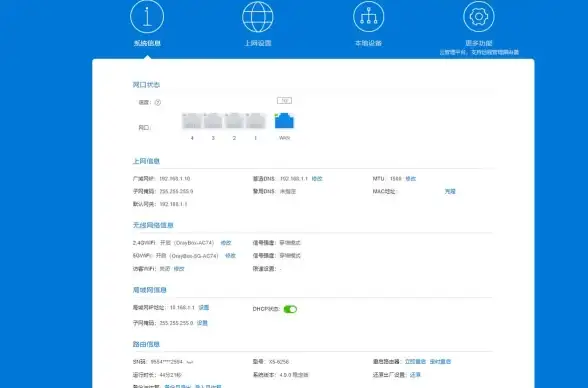Click the 局域网信息 section heading
Image resolution: width=588 pixels, height=388 pixels.
[x=150, y=290]
